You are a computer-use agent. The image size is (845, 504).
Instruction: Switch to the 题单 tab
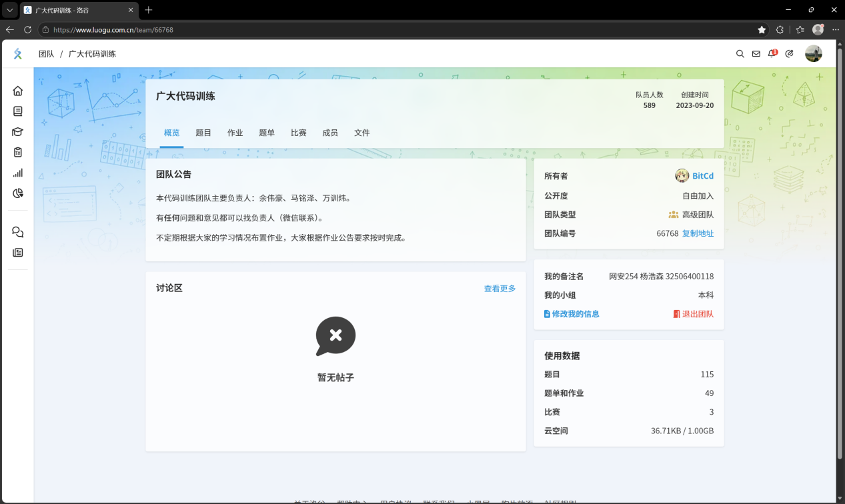[267, 133]
